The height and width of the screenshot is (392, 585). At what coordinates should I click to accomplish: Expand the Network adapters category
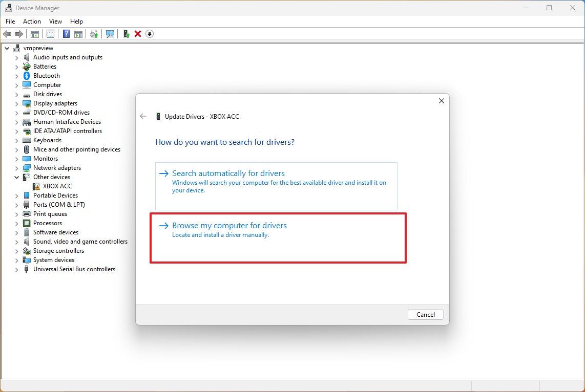click(x=17, y=167)
